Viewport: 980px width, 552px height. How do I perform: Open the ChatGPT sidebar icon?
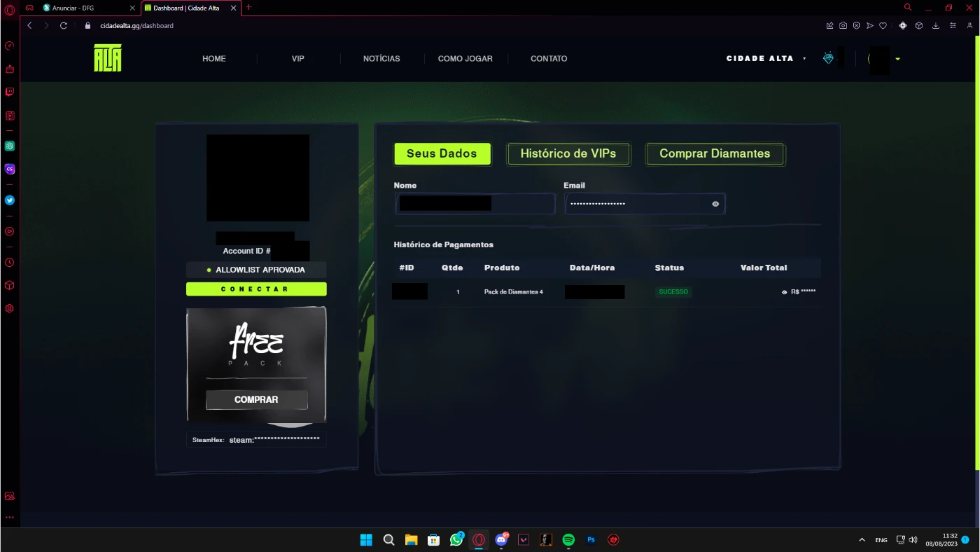pyautogui.click(x=10, y=146)
